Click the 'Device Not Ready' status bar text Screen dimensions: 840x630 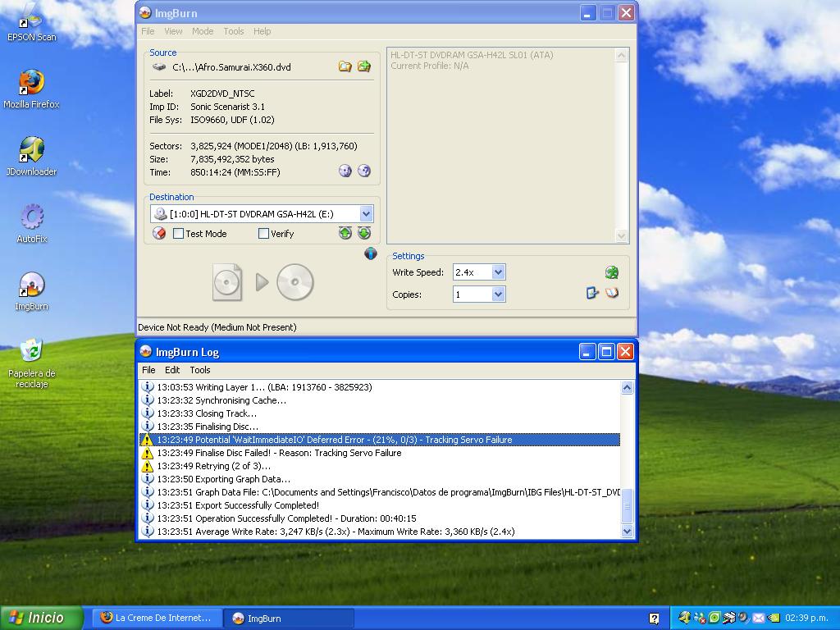(217, 327)
